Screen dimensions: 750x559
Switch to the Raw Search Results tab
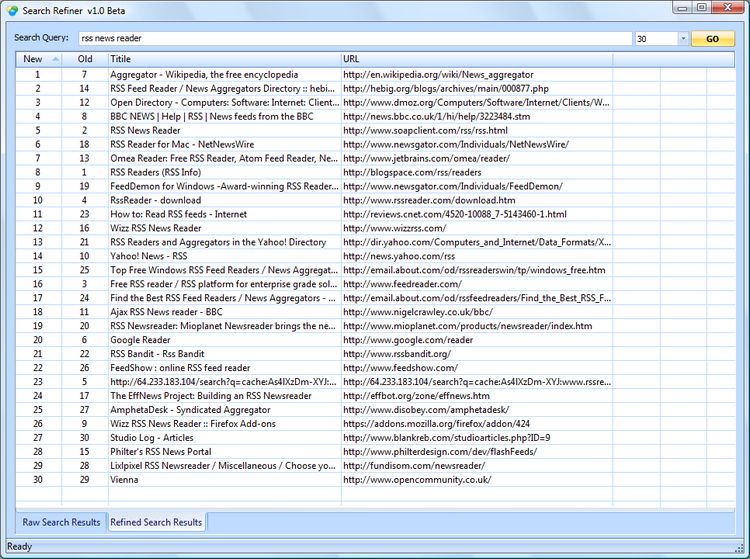pos(61,522)
